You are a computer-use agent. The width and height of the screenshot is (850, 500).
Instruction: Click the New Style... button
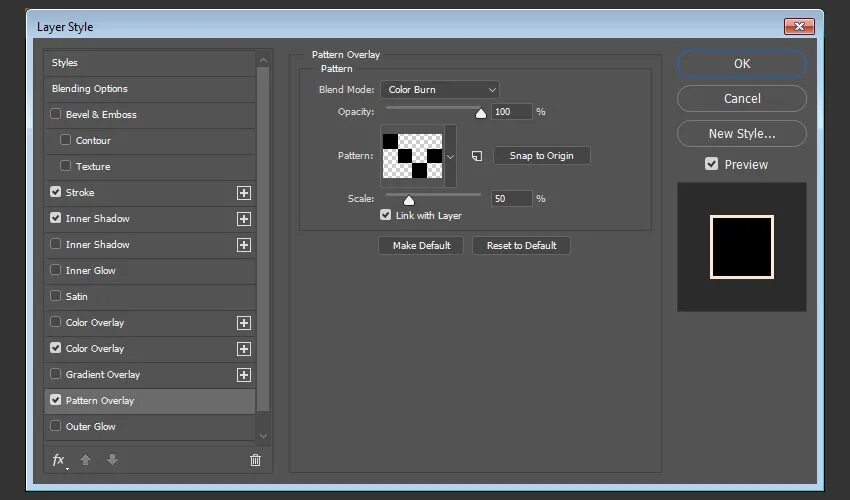point(742,133)
